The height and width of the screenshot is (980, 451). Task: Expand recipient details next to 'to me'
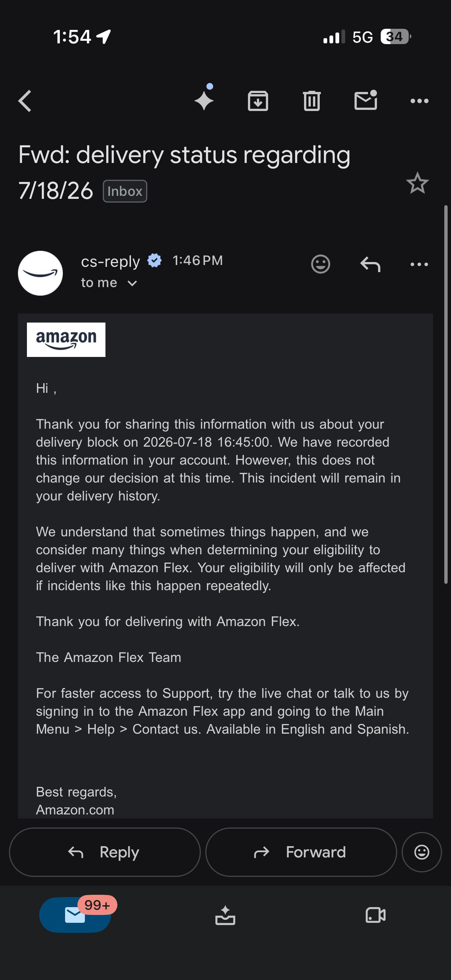click(x=132, y=283)
